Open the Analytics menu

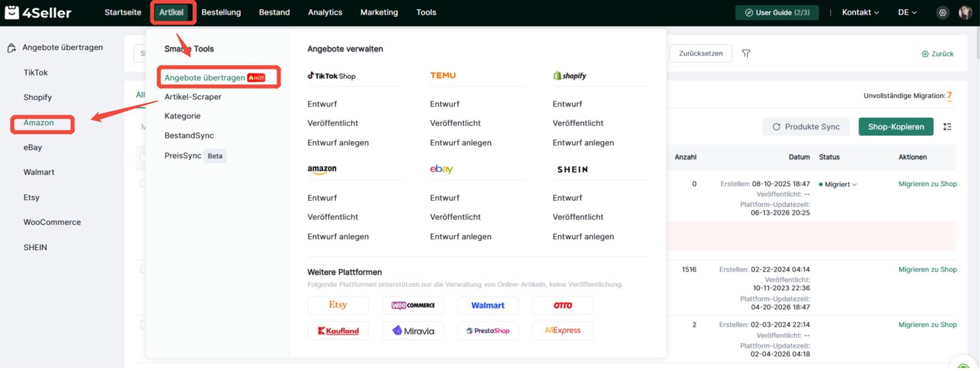coord(325,13)
